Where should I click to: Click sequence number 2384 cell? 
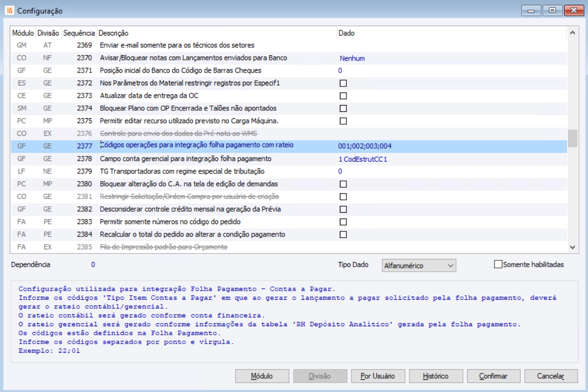tap(84, 234)
